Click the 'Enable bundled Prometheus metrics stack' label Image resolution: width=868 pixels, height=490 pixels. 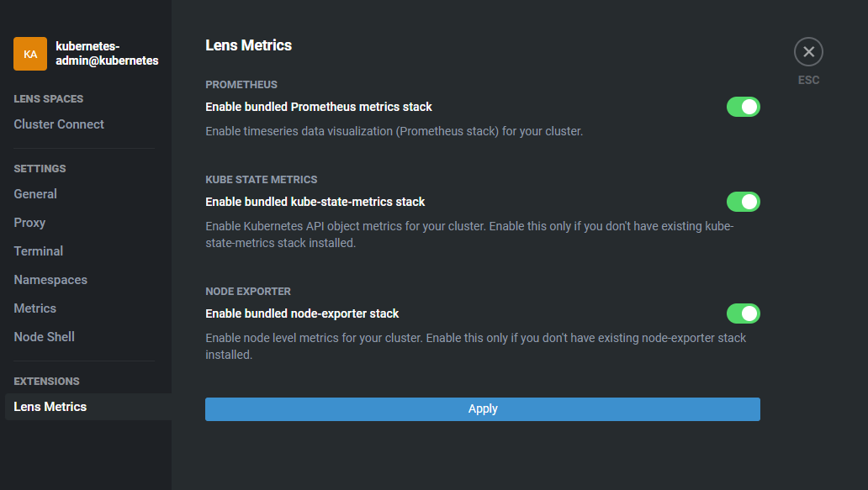tap(319, 107)
